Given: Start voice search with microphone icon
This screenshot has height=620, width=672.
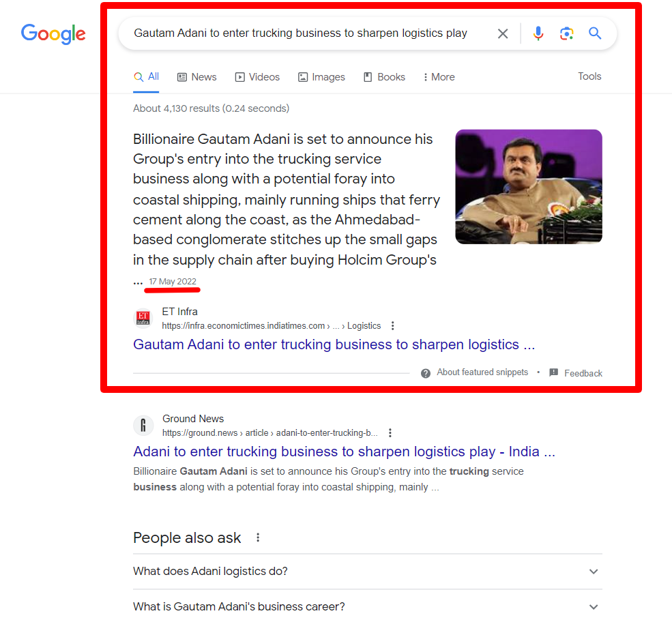Looking at the screenshot, I should tap(538, 33).
